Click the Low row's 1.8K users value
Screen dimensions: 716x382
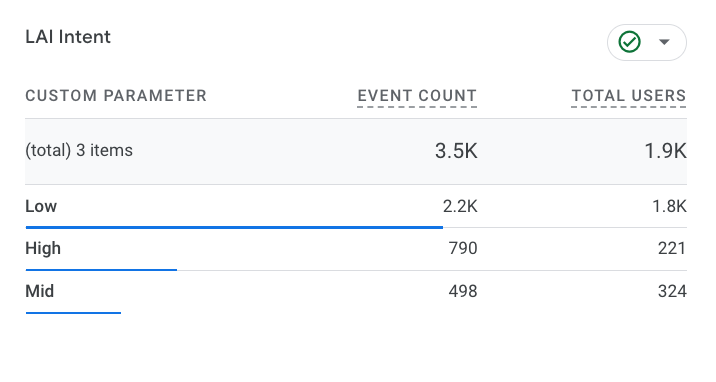[x=669, y=206]
